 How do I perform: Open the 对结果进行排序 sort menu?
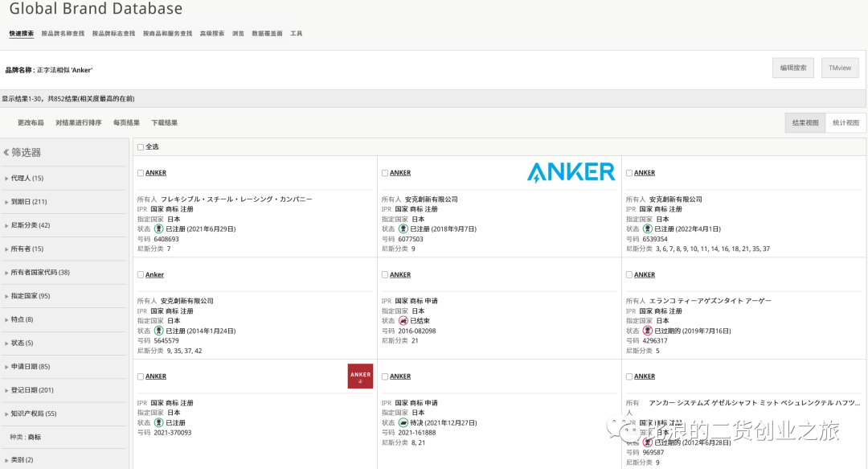[78, 122]
